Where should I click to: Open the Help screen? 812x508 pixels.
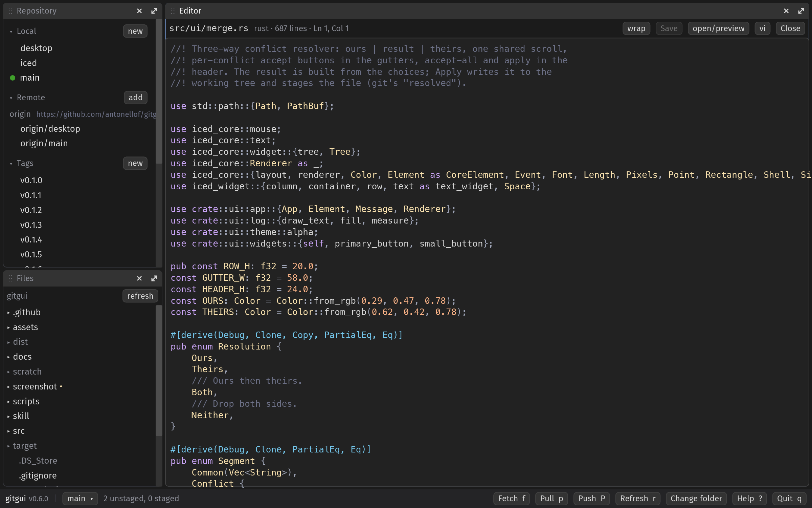coord(749,499)
